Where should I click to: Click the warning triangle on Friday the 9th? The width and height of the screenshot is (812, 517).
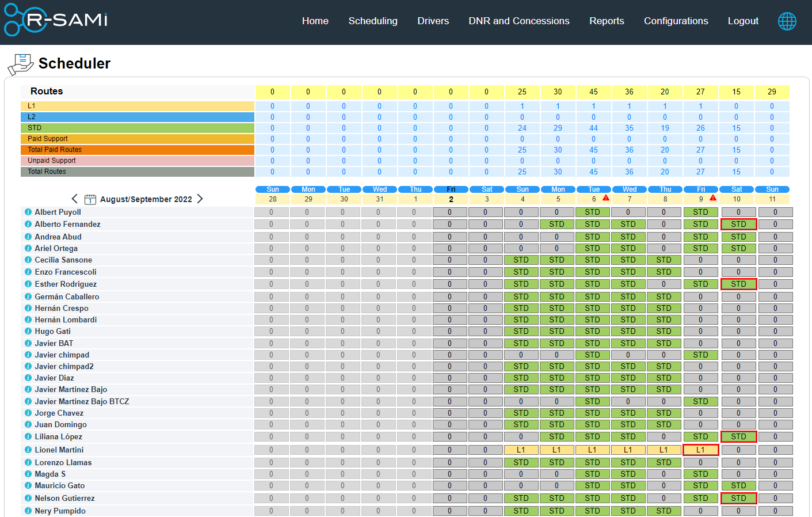click(x=714, y=197)
